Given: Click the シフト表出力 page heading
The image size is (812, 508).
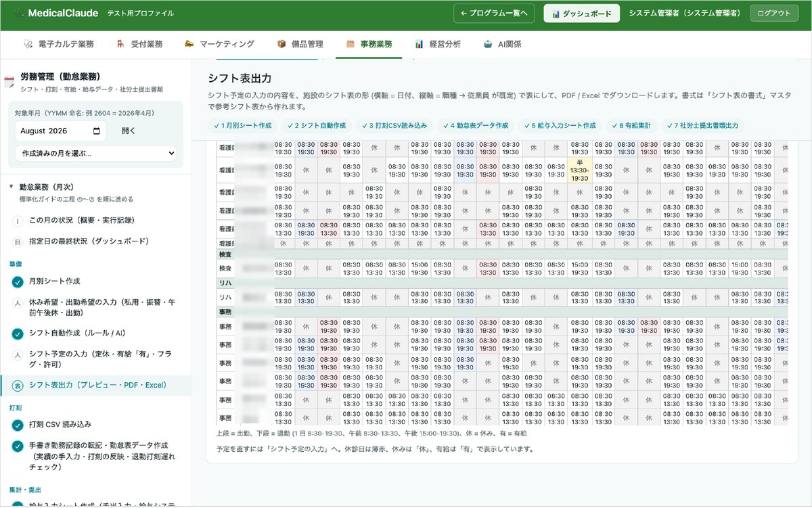Looking at the screenshot, I should click(x=240, y=78).
